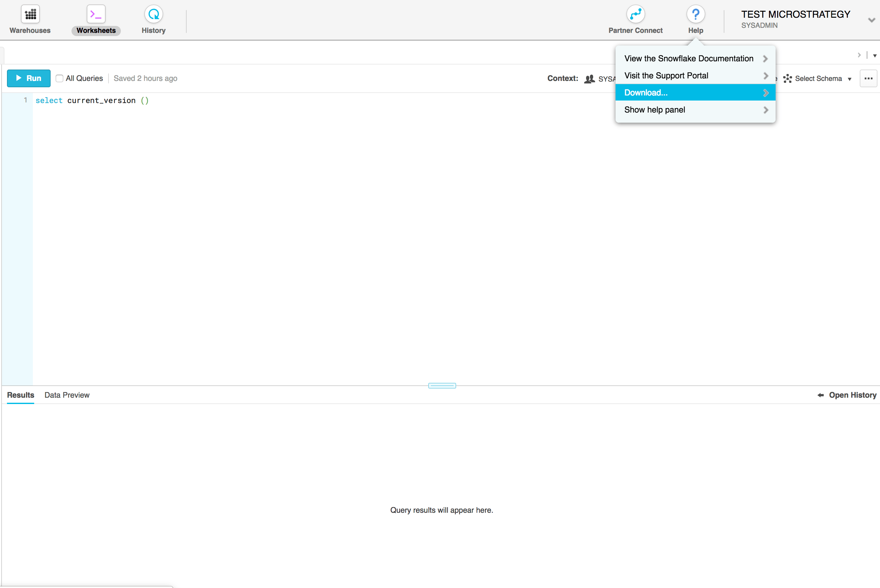Open the Select Schema dropdown arrow
The height and width of the screenshot is (588, 880).
pyautogui.click(x=850, y=79)
